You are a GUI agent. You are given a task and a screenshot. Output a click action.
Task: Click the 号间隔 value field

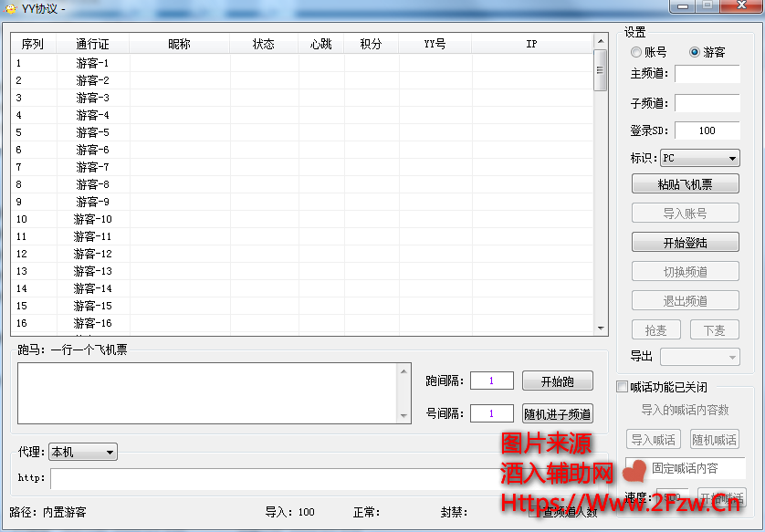pos(492,413)
